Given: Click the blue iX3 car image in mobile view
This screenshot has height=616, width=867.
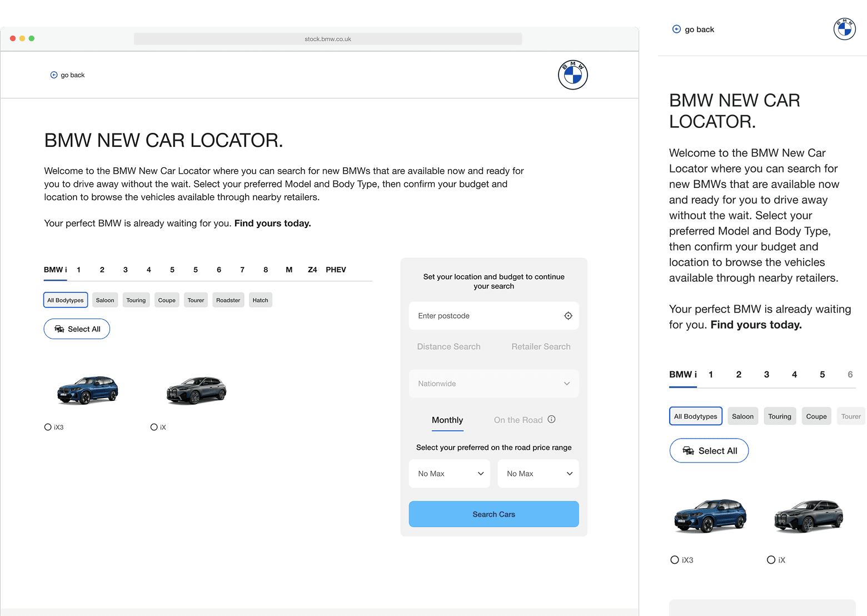Looking at the screenshot, I should 710,516.
